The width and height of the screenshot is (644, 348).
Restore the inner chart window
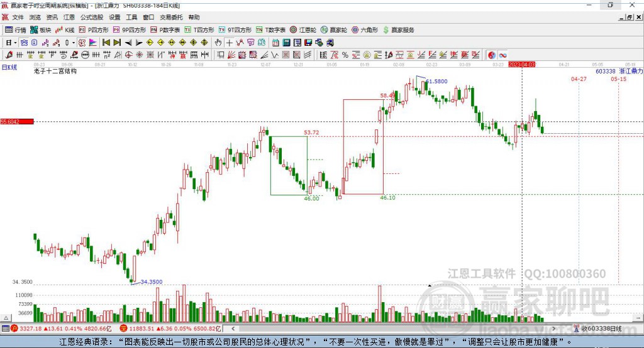click(x=630, y=17)
